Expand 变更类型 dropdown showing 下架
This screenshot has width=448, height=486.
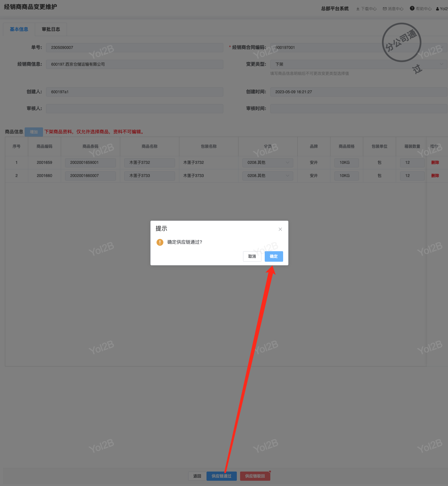tap(359, 64)
